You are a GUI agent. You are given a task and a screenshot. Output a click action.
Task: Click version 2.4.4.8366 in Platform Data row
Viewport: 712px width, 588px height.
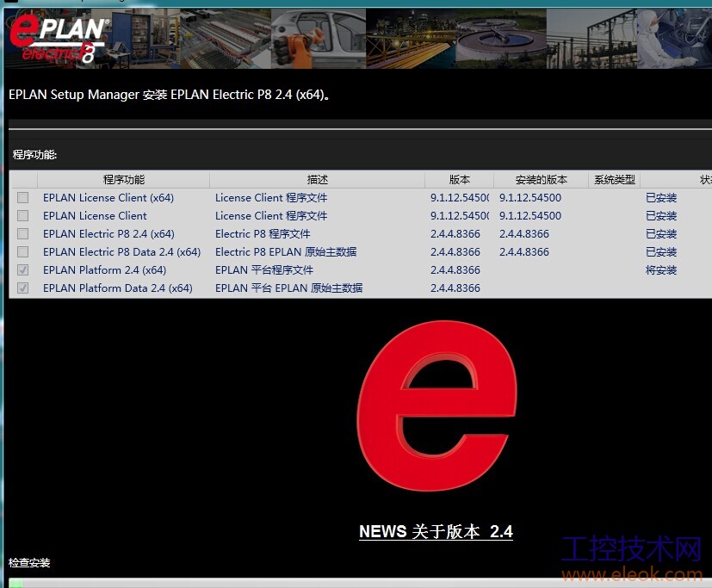click(x=455, y=288)
